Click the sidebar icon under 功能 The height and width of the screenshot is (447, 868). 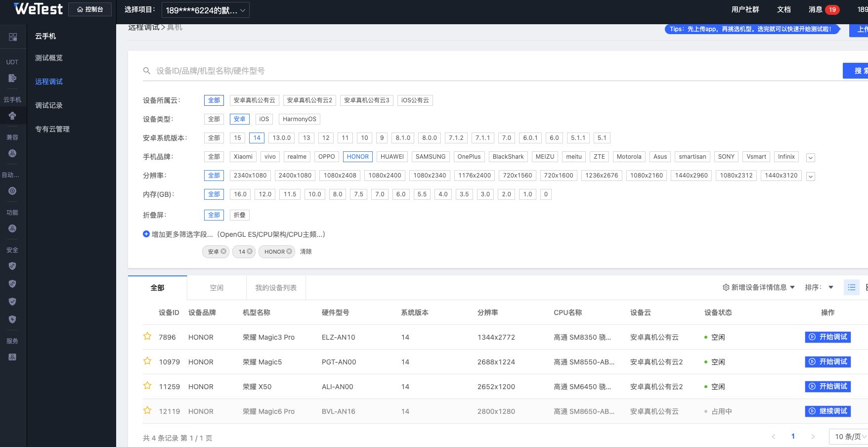12,228
